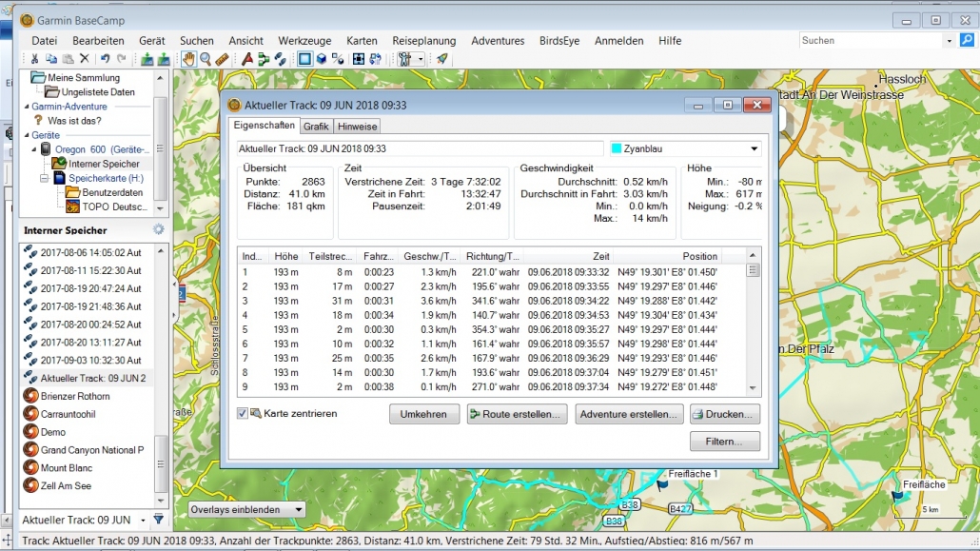This screenshot has width=980, height=551.
Task: Select Ungelistete Daten folder
Action: [97, 92]
